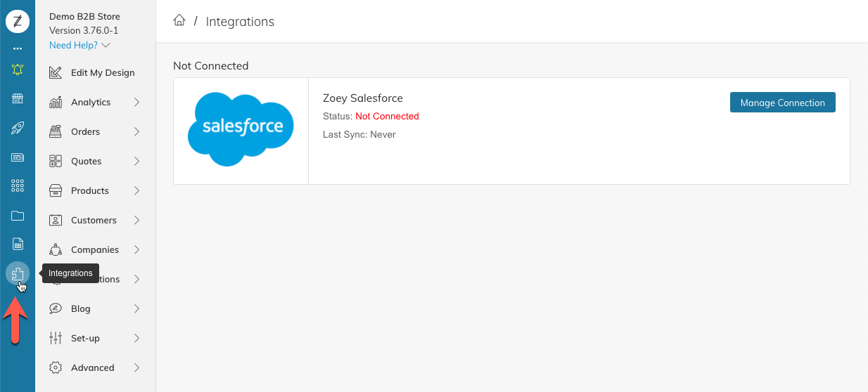Expand the Set-up menu chevron

[136, 338]
